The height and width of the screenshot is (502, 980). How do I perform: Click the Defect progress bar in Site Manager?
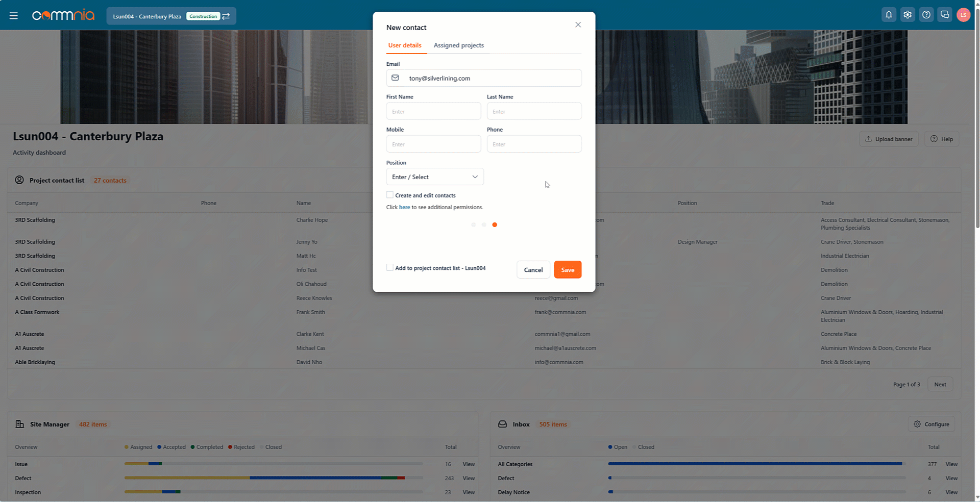[274, 478]
